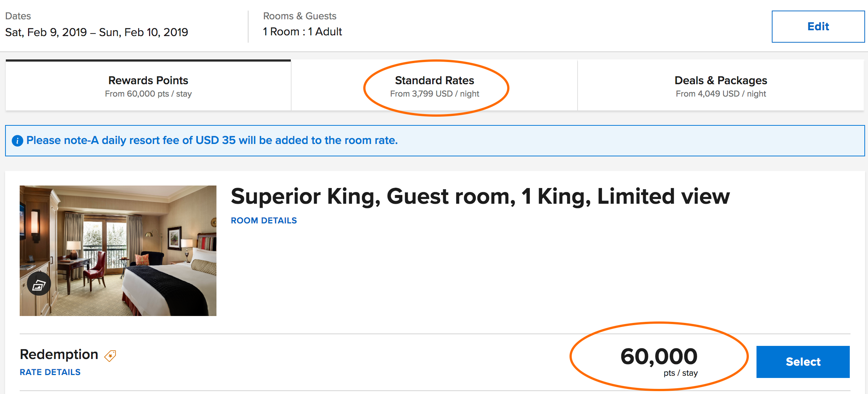
Task: Click the Dates label
Action: [x=18, y=16]
